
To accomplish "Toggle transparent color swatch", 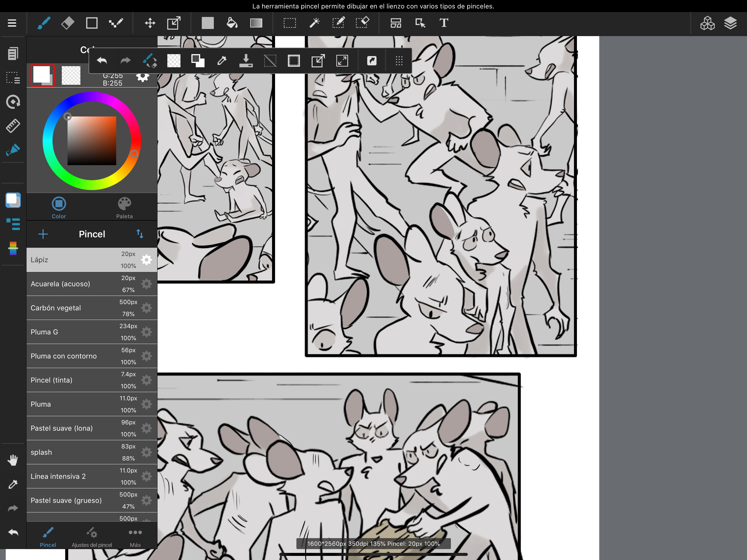I will coord(174,61).
